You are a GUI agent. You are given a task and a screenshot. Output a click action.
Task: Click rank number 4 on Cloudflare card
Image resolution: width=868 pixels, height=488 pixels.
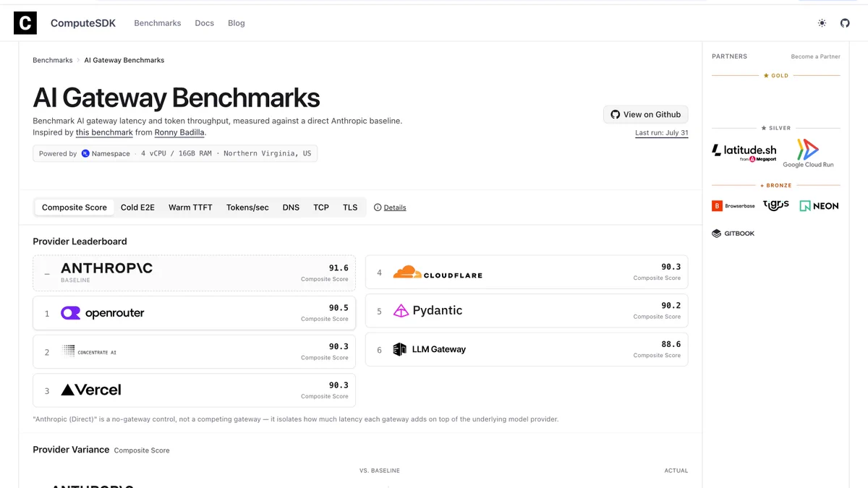coord(380,273)
